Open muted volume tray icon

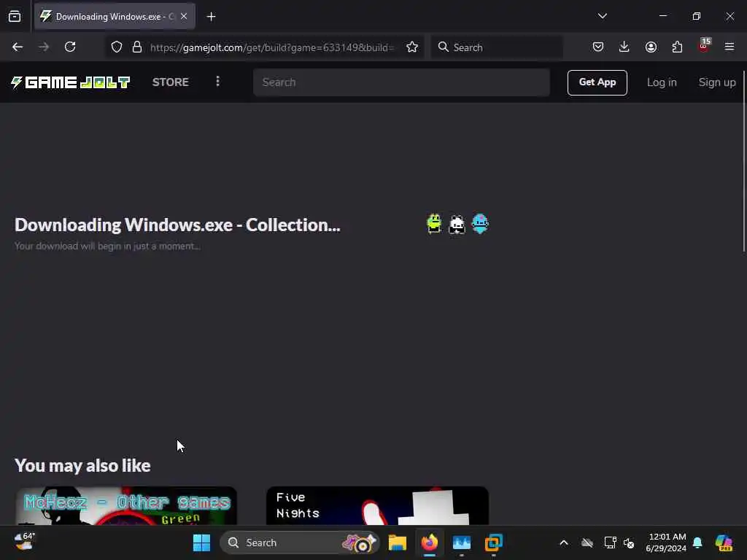point(629,542)
